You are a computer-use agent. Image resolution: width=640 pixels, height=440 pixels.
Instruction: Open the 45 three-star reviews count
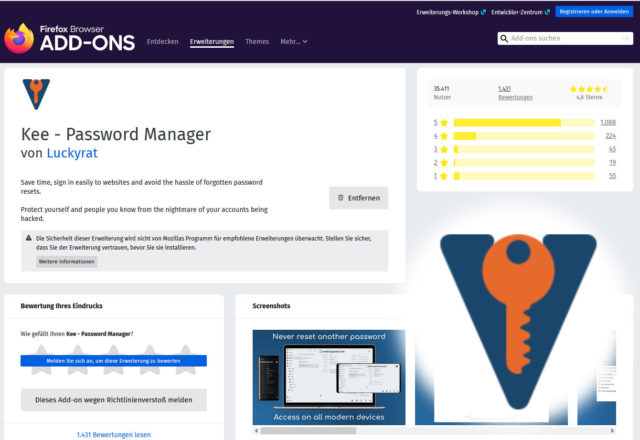[x=612, y=149]
